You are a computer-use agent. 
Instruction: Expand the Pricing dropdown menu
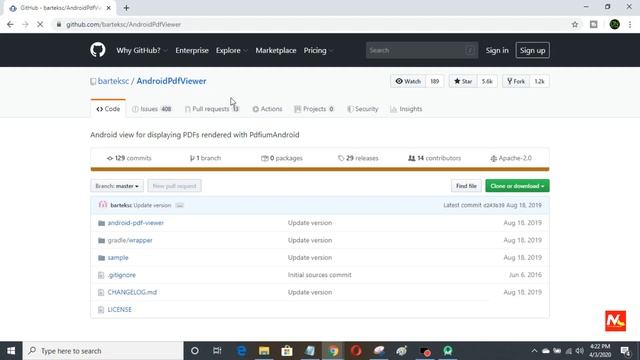point(318,51)
